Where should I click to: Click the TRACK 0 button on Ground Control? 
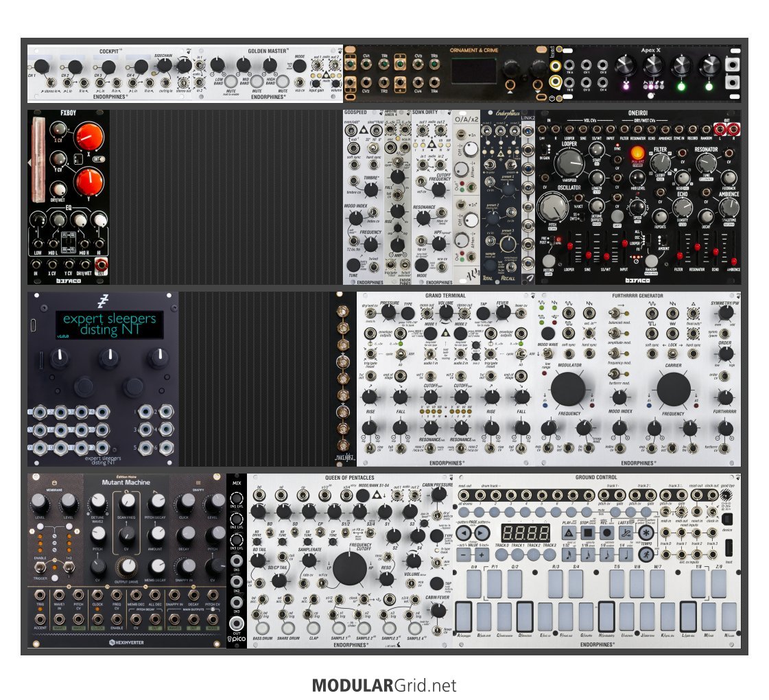point(501,555)
